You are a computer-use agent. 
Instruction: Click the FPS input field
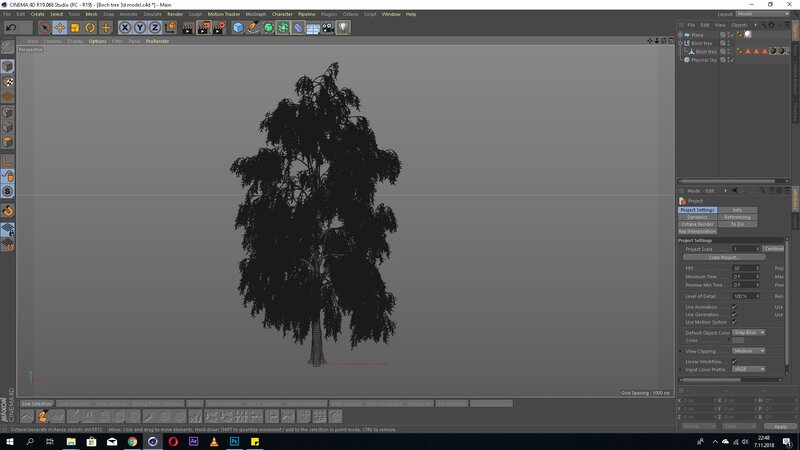tap(743, 268)
